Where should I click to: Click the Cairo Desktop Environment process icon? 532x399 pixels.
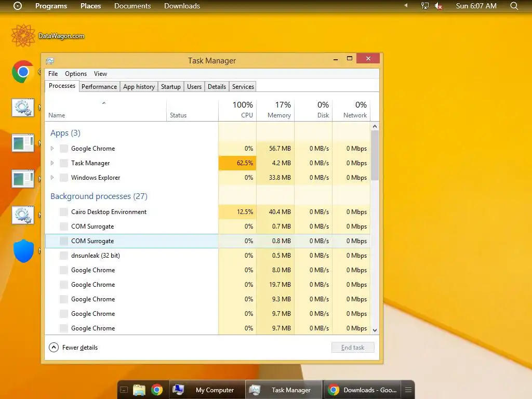(x=64, y=212)
